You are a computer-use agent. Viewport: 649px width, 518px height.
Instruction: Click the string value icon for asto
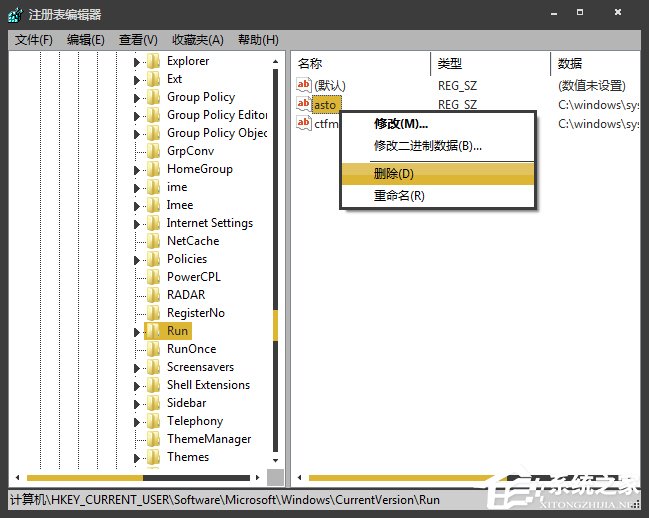click(x=305, y=104)
